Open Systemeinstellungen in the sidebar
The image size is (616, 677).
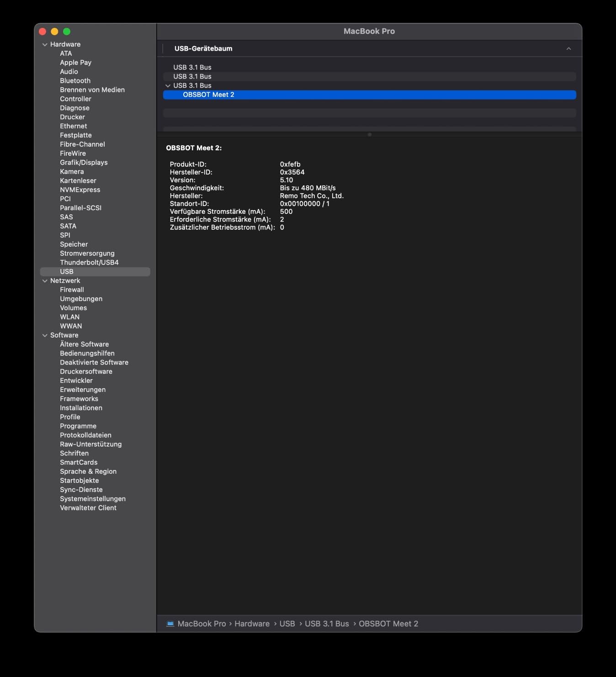93,499
